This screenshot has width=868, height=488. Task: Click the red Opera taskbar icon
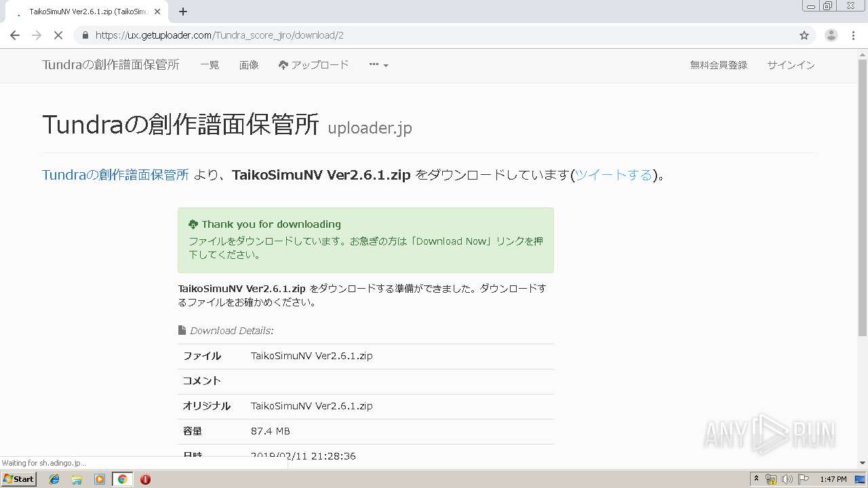(x=145, y=479)
